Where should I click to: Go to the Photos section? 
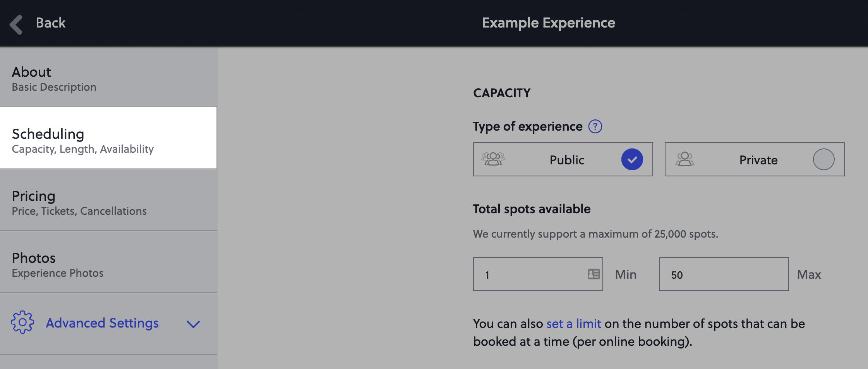point(108,262)
